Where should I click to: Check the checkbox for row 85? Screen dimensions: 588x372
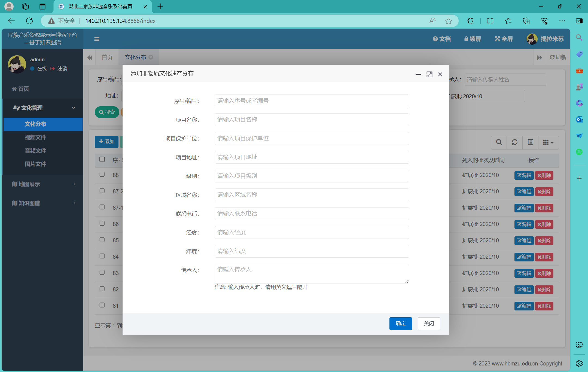[x=102, y=240]
